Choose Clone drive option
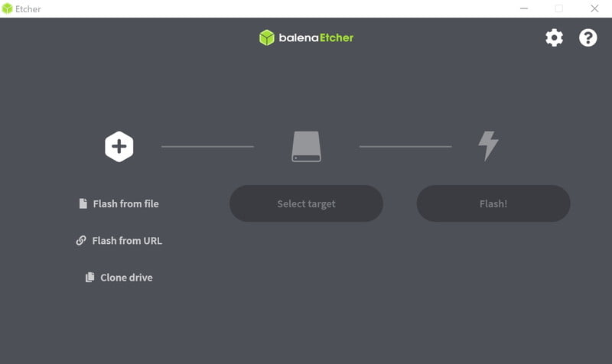 click(119, 278)
